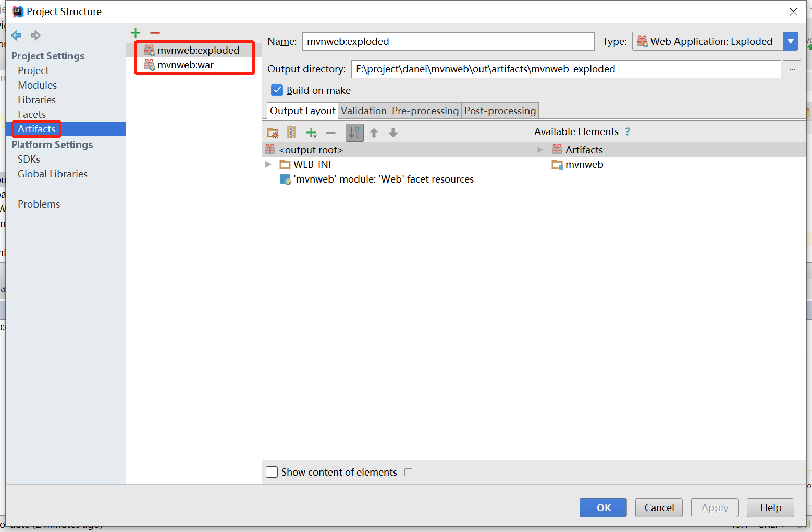
Task: Edit the artifact Name field
Action: [x=448, y=41]
